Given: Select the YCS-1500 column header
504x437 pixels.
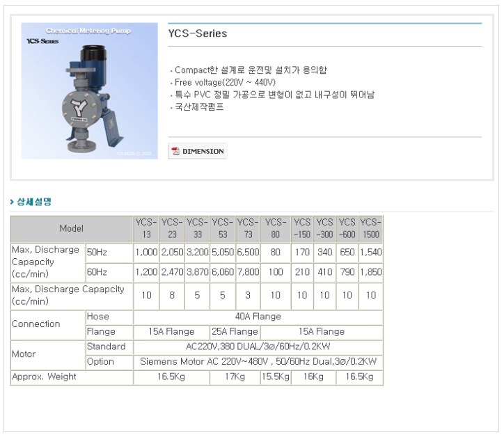Looking at the screenshot, I should tap(371, 229).
